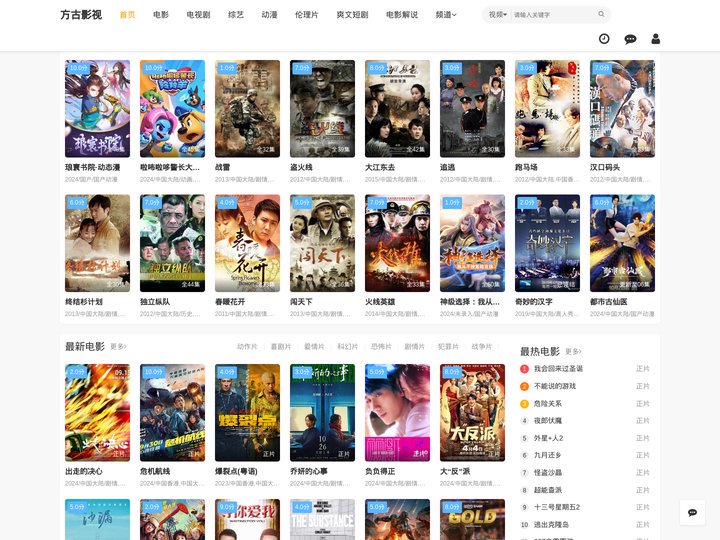720x540 pixels.
Task: Open 夜郎伏魔 in the hottest list
Action: (548, 421)
